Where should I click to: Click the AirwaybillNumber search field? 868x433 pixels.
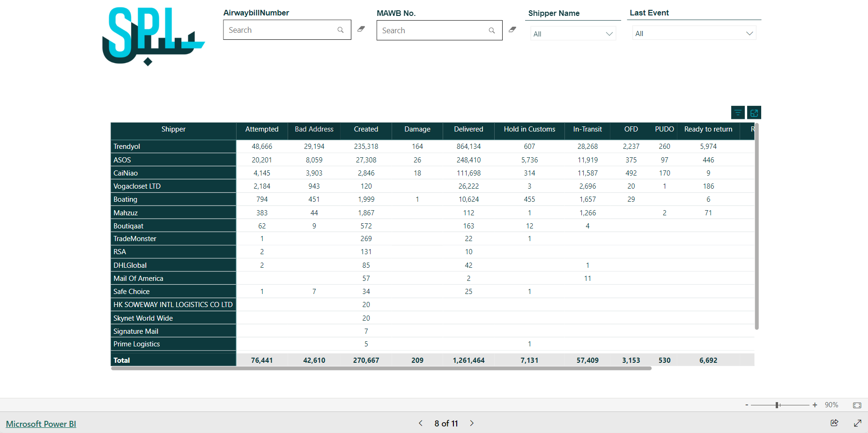[x=287, y=30]
